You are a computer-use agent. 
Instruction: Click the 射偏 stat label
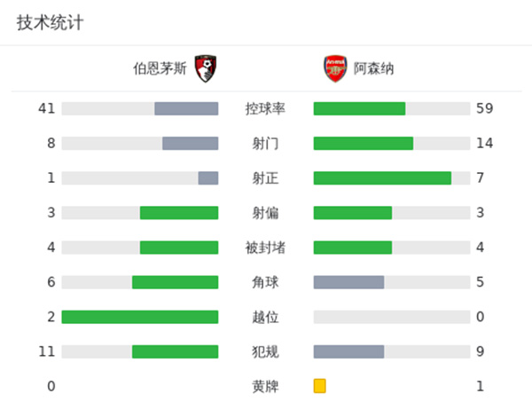coord(265,213)
